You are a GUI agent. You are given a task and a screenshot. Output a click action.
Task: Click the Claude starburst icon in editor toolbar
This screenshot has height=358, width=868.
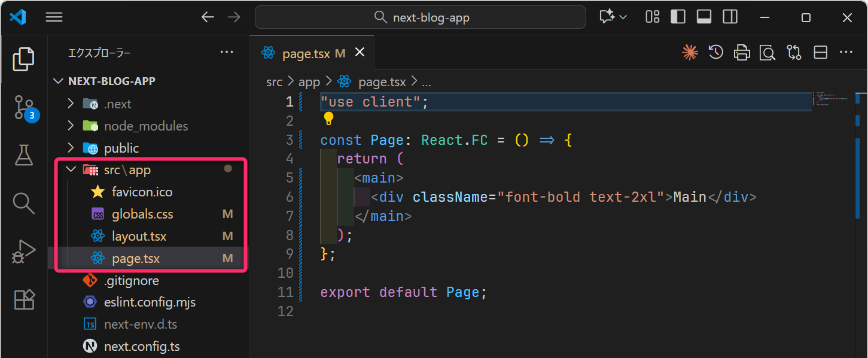point(690,53)
